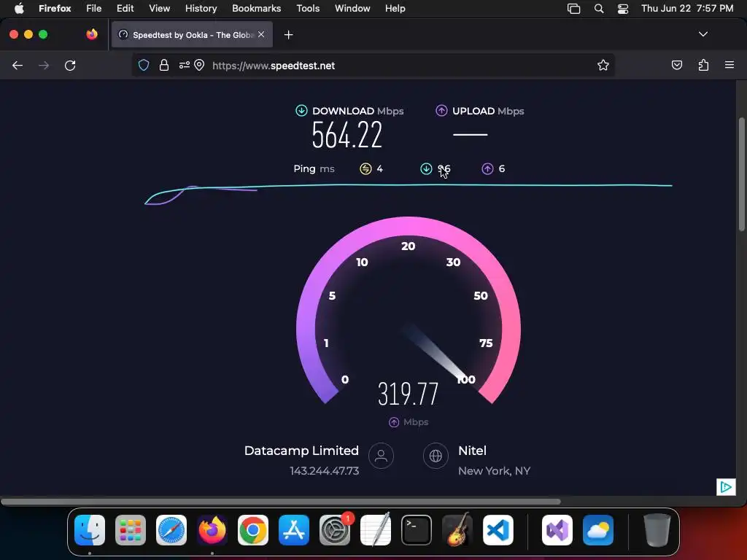Image resolution: width=747 pixels, height=560 pixels.
Task: Open the History menu
Action: [x=201, y=9]
